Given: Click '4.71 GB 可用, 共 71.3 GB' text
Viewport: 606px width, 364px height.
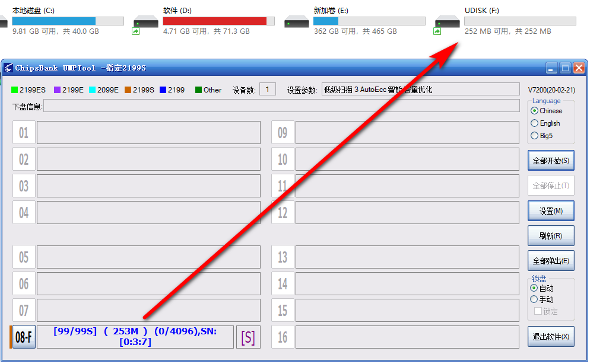Looking at the screenshot, I should [207, 31].
